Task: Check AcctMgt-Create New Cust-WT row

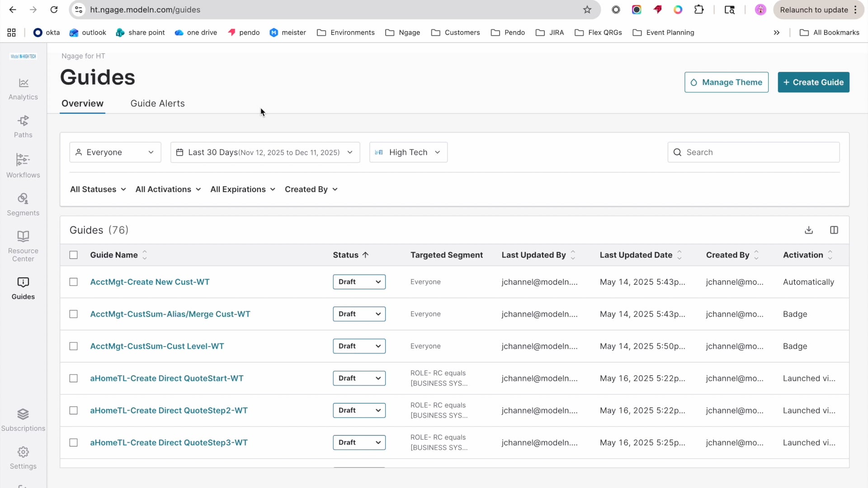Action: coord(73,282)
